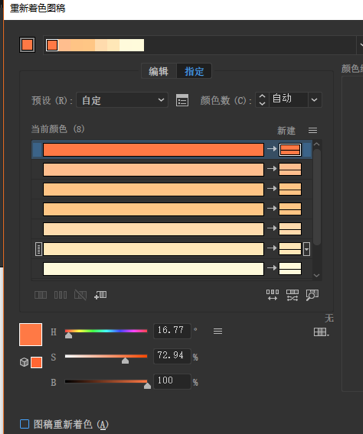This screenshot has width=363, height=434.
Task: Toggle the arrow of the sixth color row
Action: click(x=272, y=248)
